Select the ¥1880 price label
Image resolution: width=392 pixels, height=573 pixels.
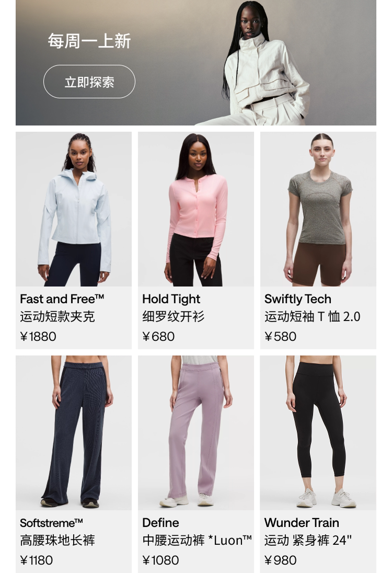[38, 337]
